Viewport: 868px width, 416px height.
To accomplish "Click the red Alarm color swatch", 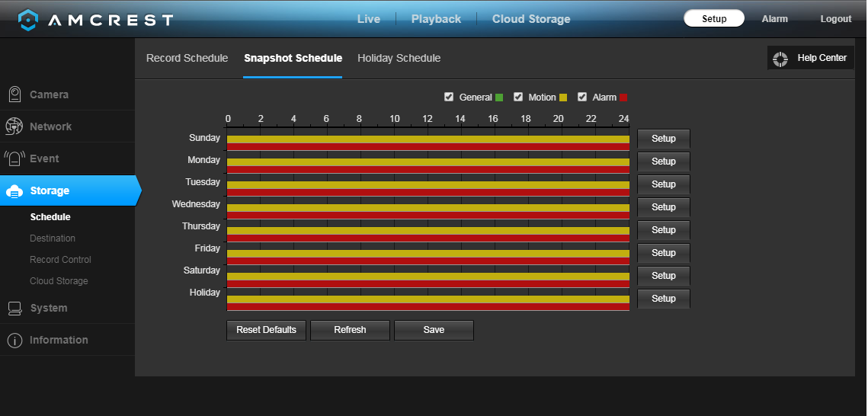I will click(623, 98).
